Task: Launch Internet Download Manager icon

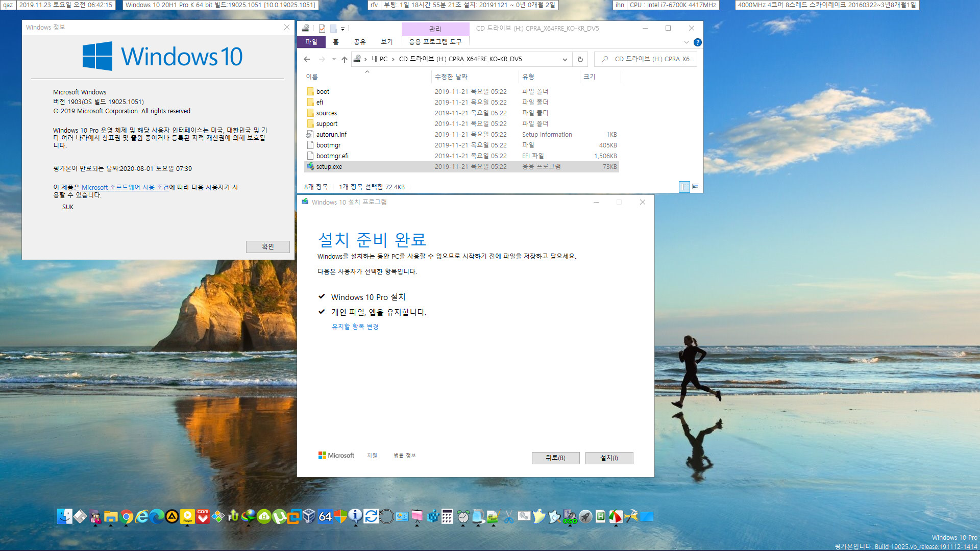Action: [249, 517]
